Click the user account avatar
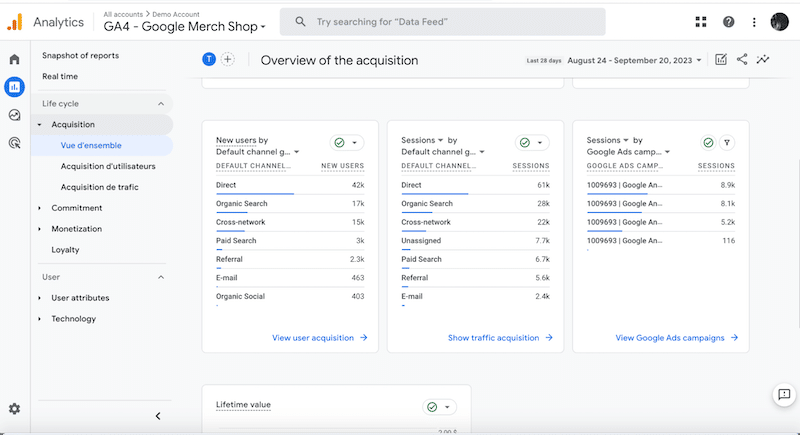Screen dimensions: 800x435 (780, 22)
